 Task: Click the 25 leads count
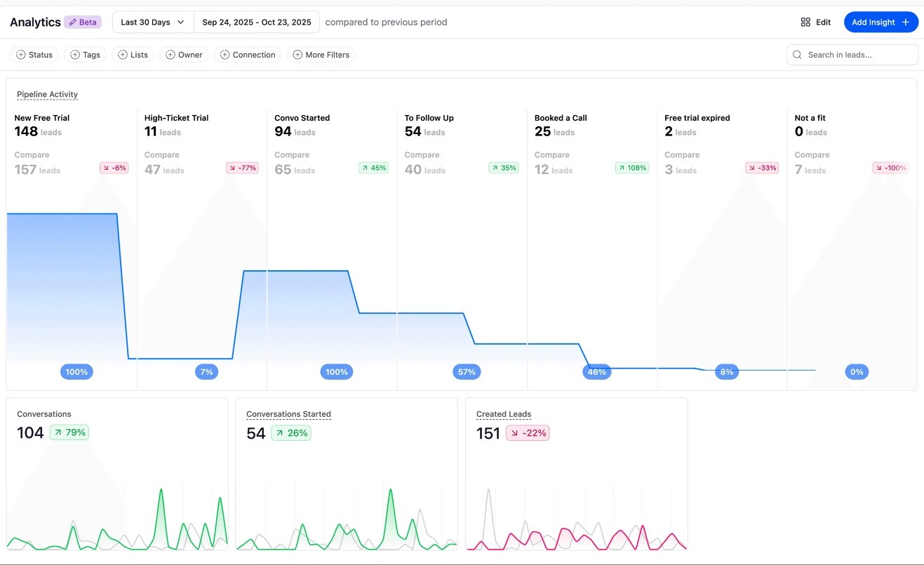click(554, 131)
